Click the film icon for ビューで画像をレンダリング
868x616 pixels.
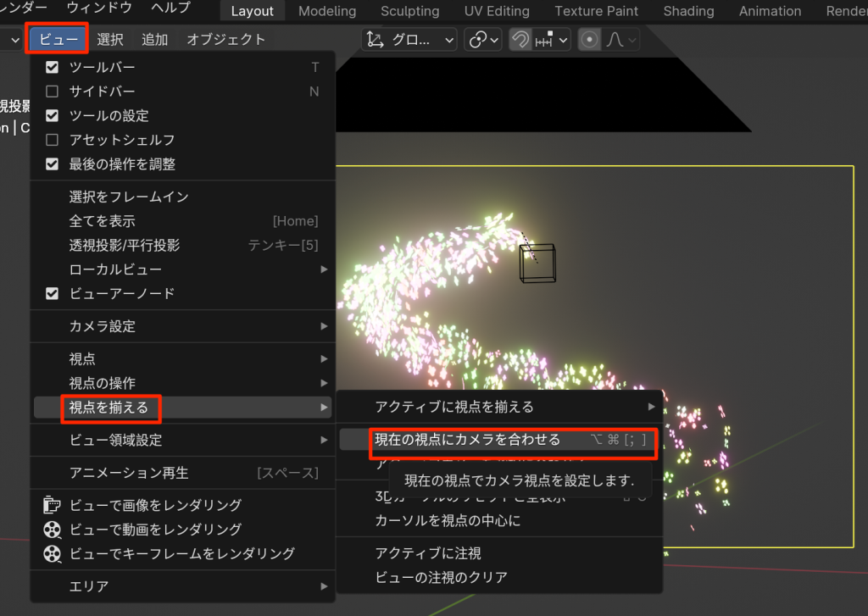[53, 505]
